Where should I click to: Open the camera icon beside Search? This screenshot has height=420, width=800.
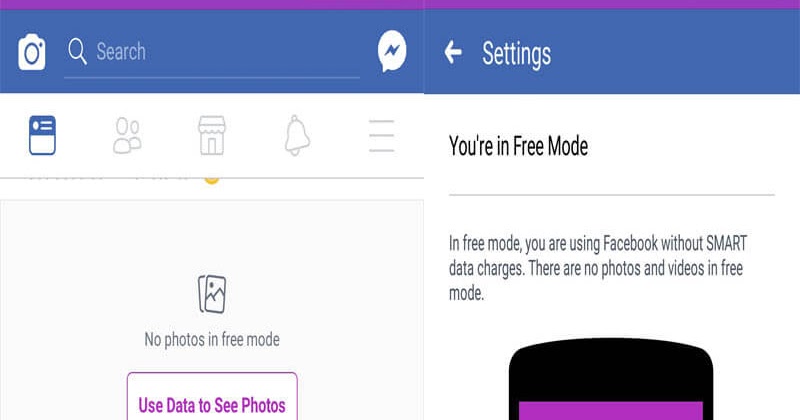point(32,52)
